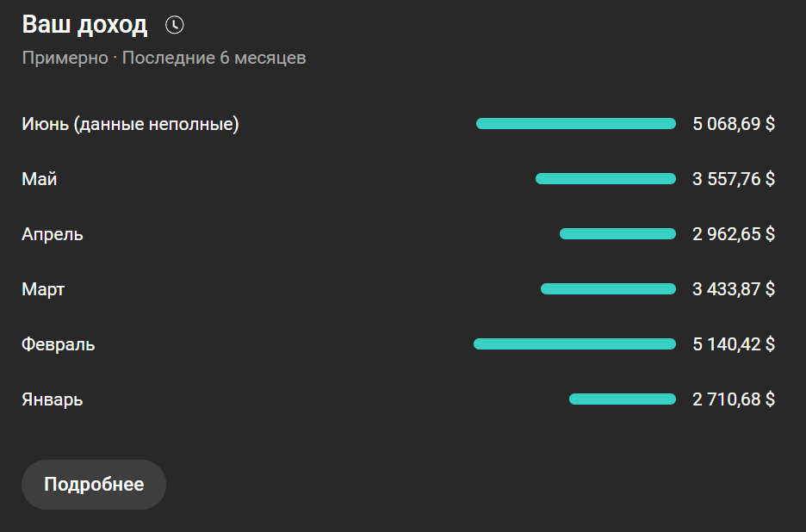Click the 3 557,76 $ amount
Screen dimensions: 806x532
click(x=734, y=179)
